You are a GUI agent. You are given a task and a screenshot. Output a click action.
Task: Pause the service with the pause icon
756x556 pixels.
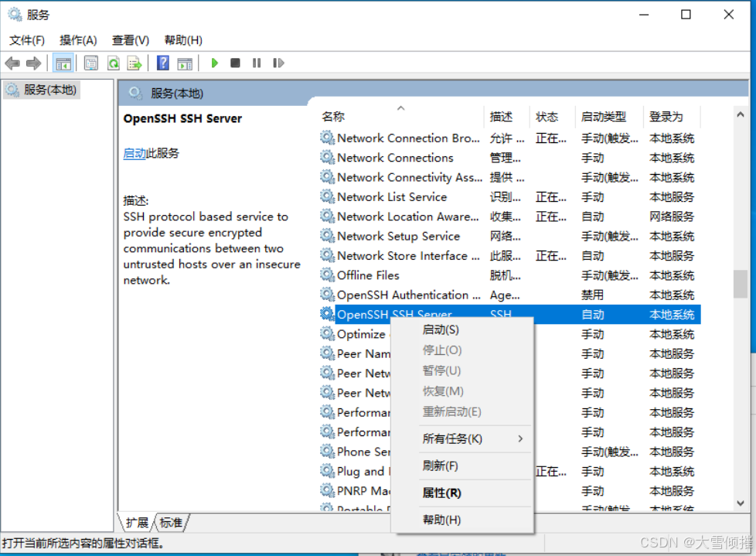[257, 63]
